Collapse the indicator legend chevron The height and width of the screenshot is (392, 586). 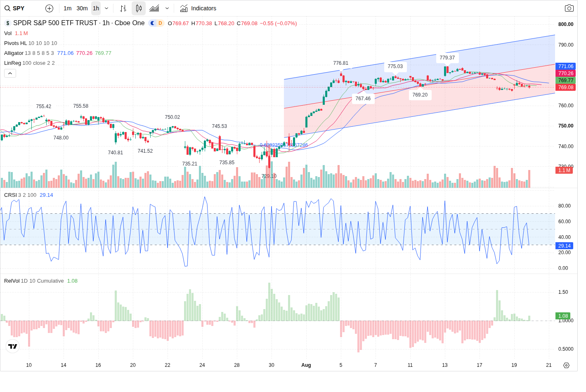10,73
